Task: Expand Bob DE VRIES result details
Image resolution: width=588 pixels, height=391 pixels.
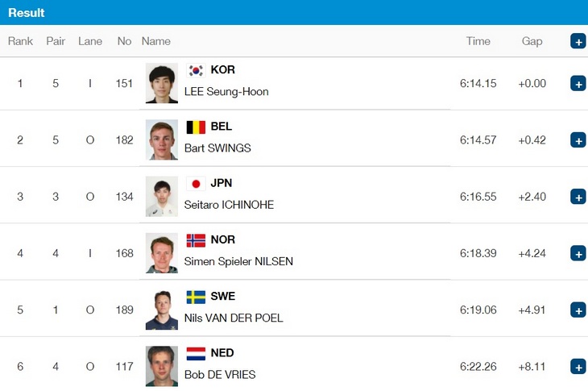Action: (578, 367)
